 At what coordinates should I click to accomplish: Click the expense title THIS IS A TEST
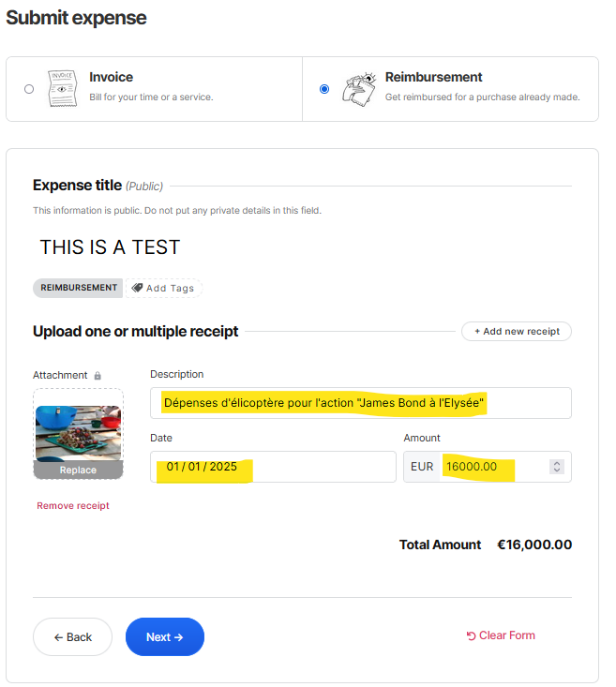click(110, 247)
